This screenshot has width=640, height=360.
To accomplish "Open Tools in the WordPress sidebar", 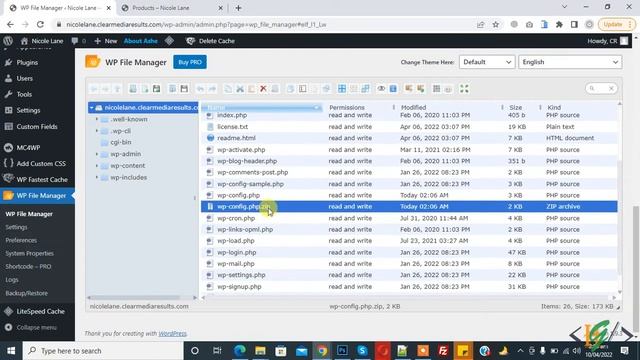I will pyautogui.click(x=24, y=94).
